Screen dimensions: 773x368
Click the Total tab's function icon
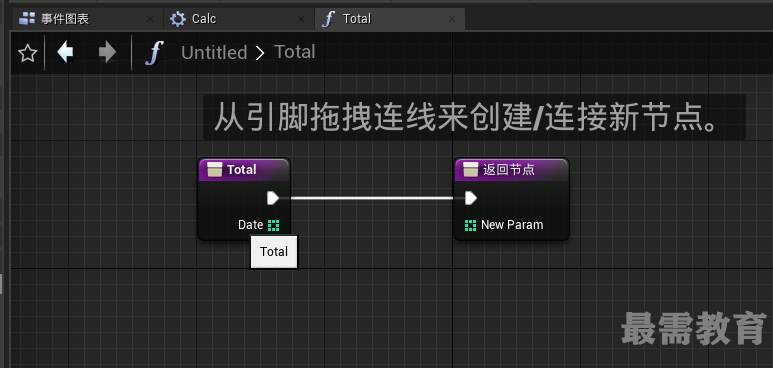click(328, 19)
